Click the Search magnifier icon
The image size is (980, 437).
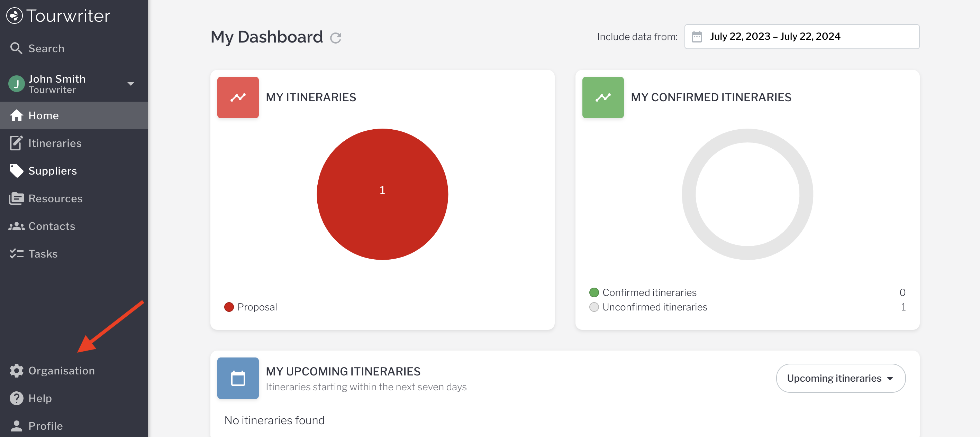[x=16, y=48]
